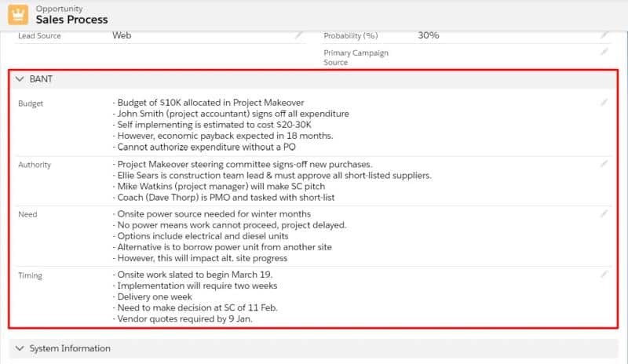Click the 30% probability value
This screenshot has width=628, height=364.
(429, 35)
